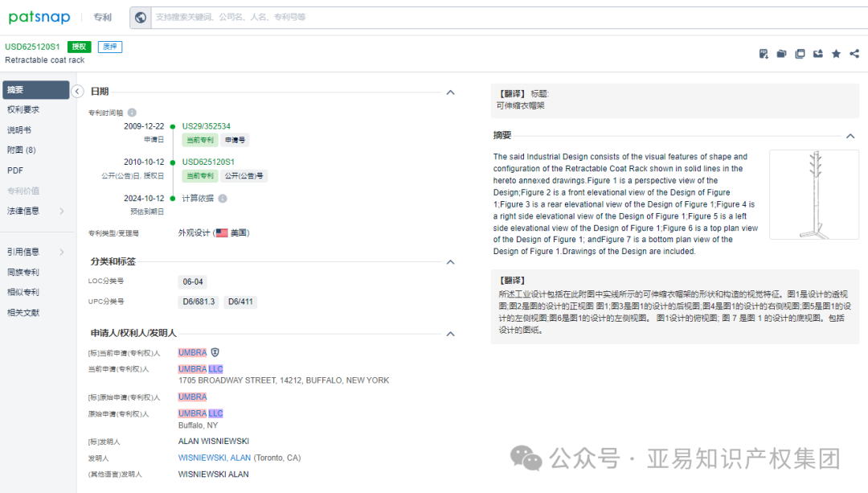Click the D6/411 UPC classification tag
The image size is (868, 493).
pyautogui.click(x=240, y=302)
